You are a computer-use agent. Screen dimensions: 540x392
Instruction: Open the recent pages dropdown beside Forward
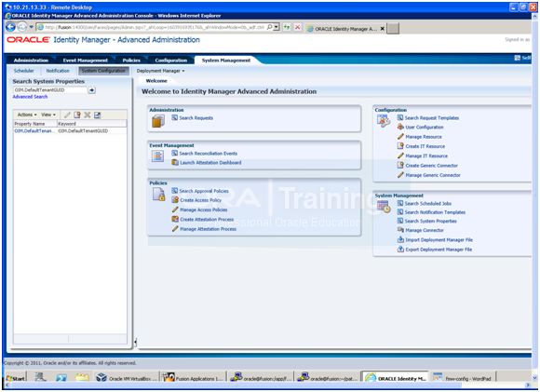tap(31, 27)
